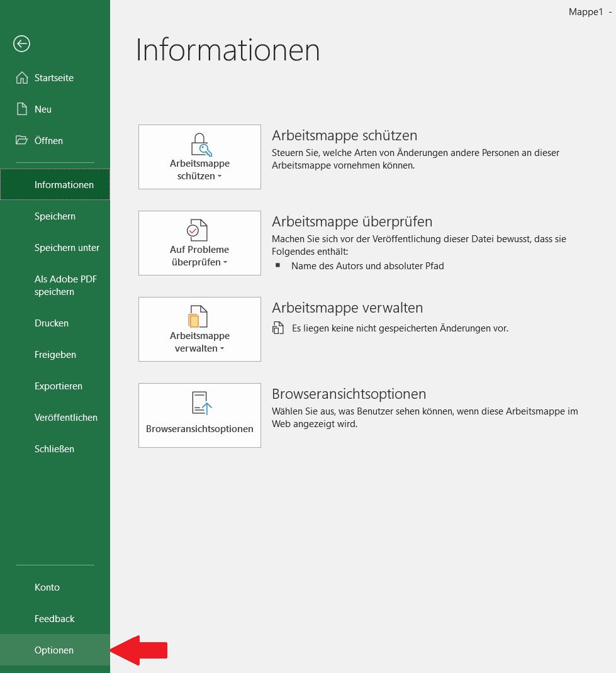Image resolution: width=616 pixels, height=673 pixels.
Task: Click the Neu blank document icon
Action: click(x=22, y=109)
